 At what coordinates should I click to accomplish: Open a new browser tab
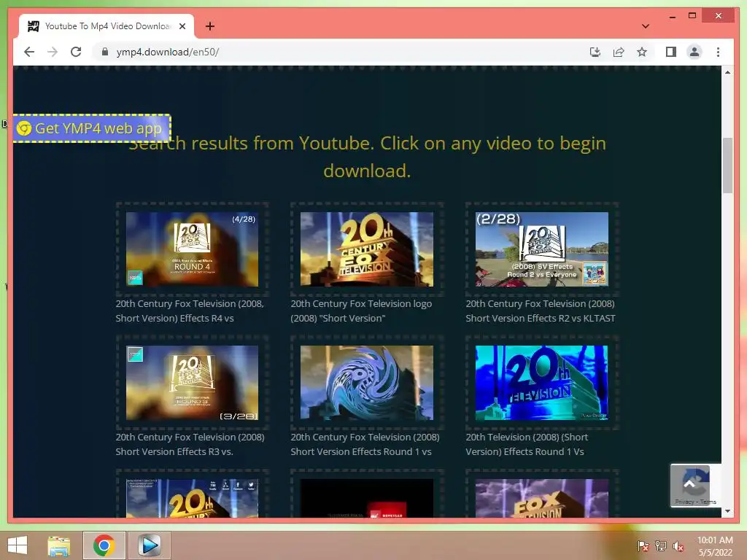point(210,26)
